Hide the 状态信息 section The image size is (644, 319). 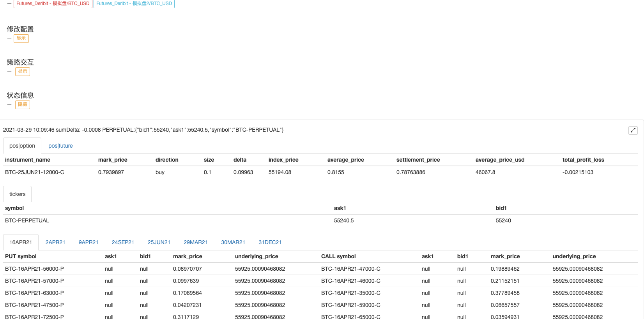(23, 104)
